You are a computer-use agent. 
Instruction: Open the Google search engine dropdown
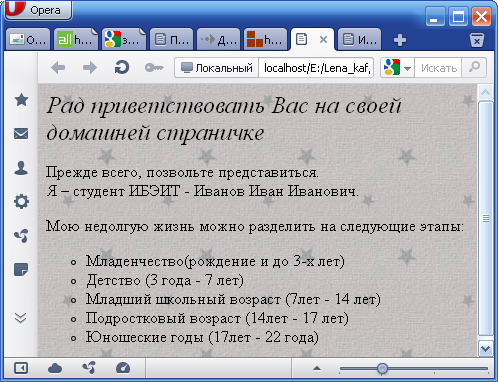(397, 68)
